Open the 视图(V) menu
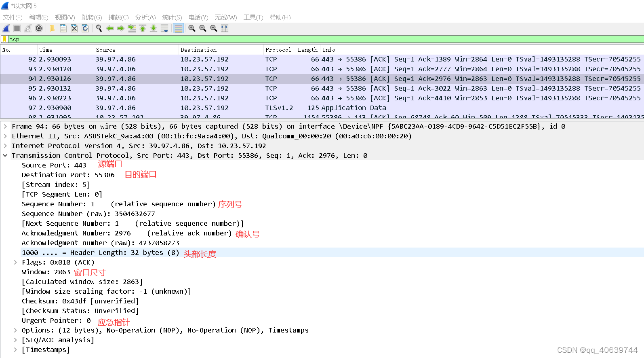Viewport: 644px width, 358px height. 65,17
